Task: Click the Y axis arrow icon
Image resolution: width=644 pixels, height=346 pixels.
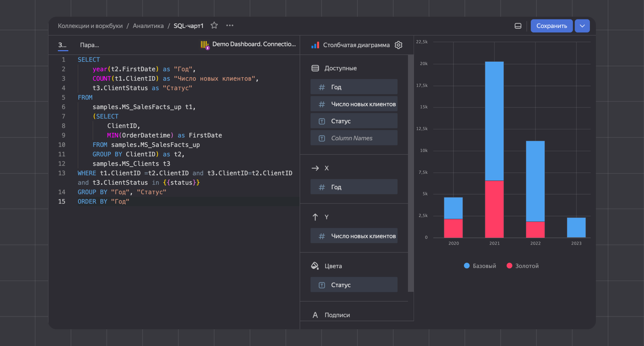Action: point(315,217)
